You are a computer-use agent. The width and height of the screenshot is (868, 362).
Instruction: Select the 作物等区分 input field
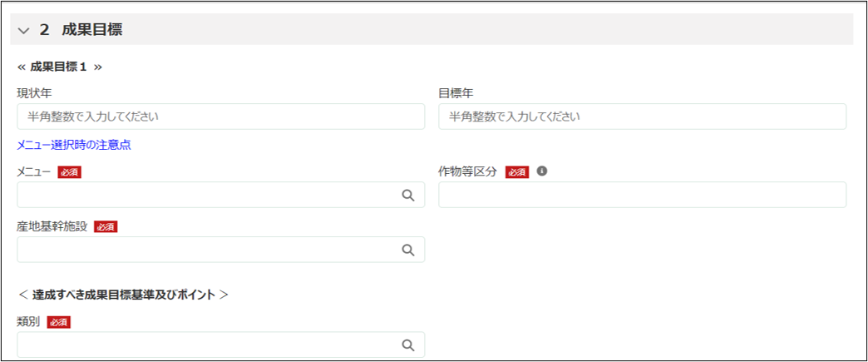[x=642, y=195]
